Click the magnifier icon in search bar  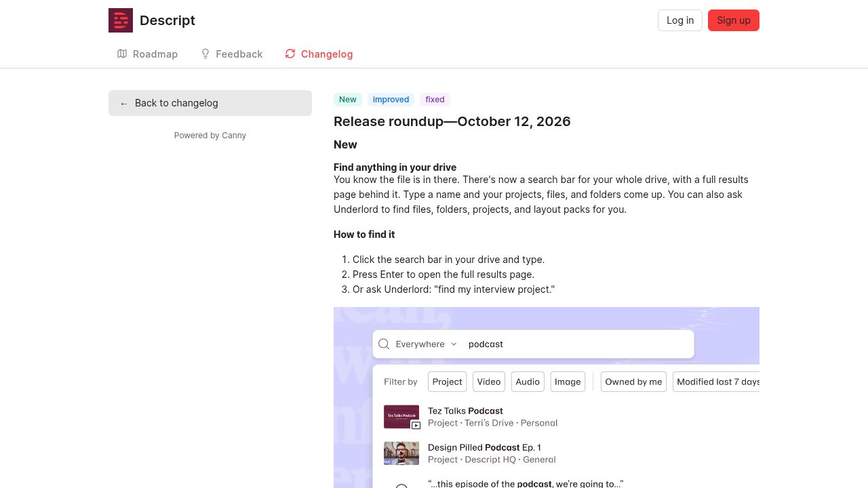pyautogui.click(x=384, y=344)
